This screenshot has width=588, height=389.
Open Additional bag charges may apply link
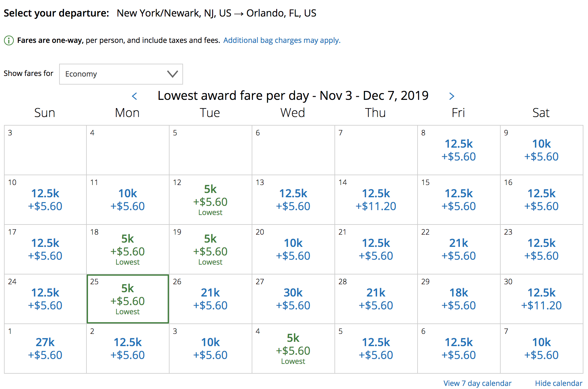(x=282, y=40)
